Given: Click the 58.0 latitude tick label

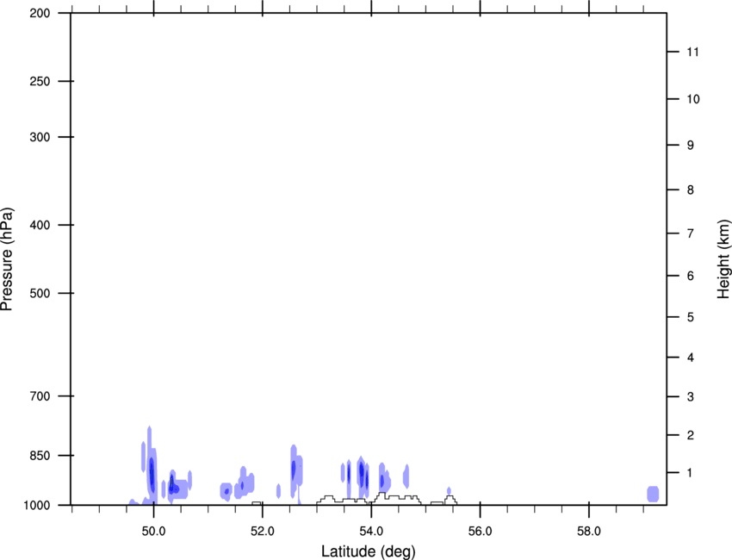Looking at the screenshot, I should (589, 532).
